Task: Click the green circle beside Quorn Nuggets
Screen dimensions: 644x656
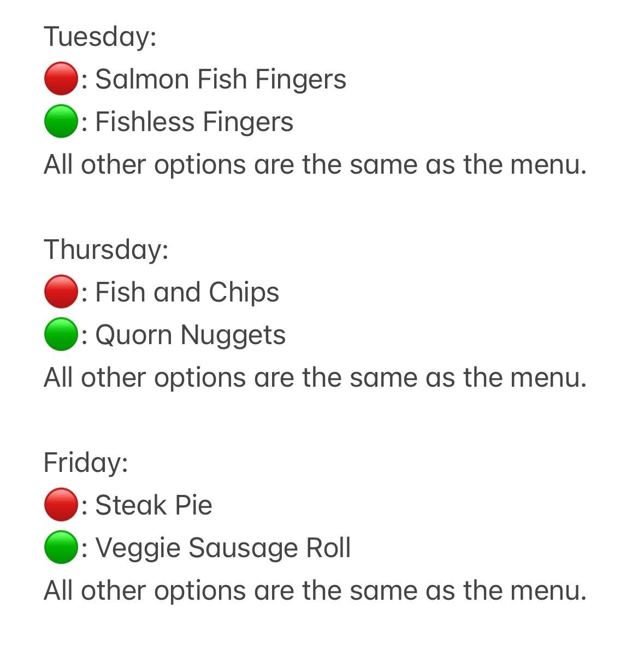Action: pyautogui.click(x=61, y=334)
